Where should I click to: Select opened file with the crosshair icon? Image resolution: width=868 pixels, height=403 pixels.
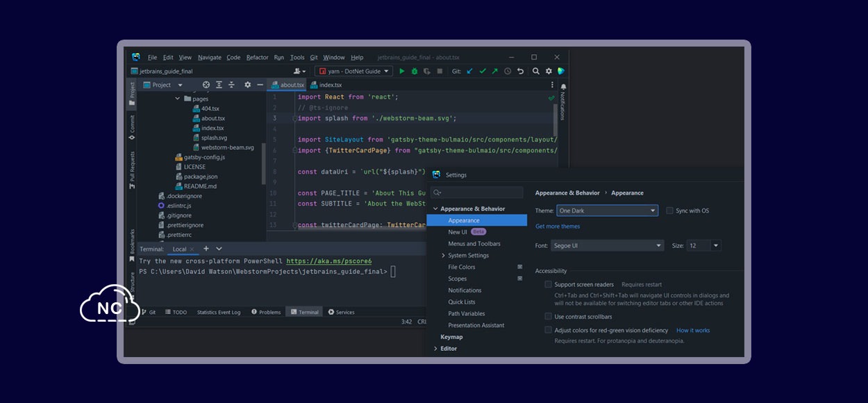click(x=206, y=85)
